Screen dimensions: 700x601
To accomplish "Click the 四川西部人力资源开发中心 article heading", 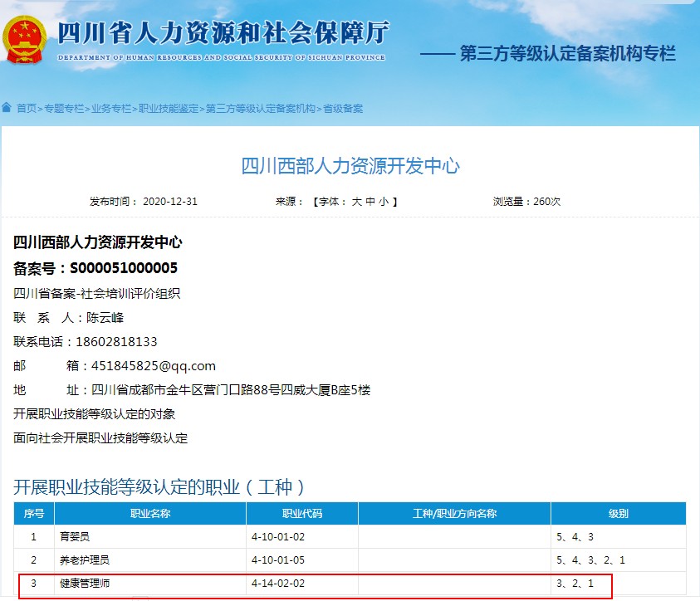I will pyautogui.click(x=350, y=166).
